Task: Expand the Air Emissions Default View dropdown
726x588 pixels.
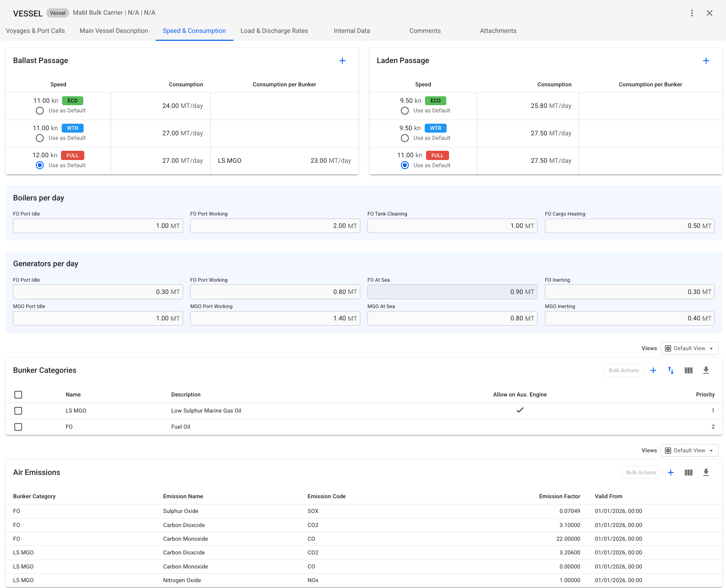Action: coord(689,451)
